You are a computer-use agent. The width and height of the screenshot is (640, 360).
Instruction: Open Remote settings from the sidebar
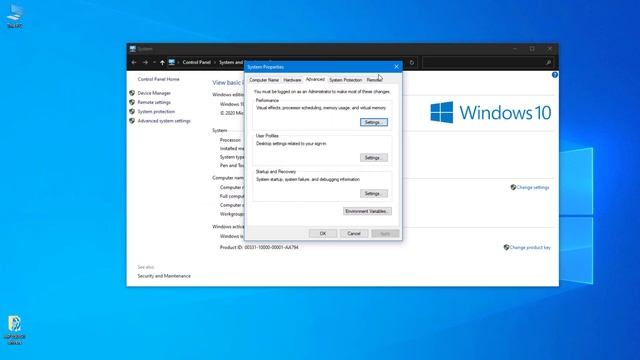tap(154, 102)
